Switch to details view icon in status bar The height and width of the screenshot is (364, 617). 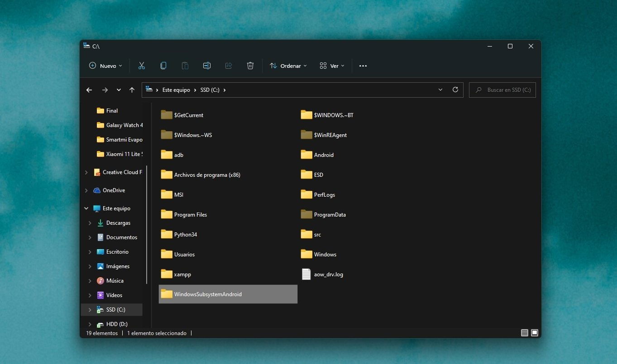click(525, 333)
